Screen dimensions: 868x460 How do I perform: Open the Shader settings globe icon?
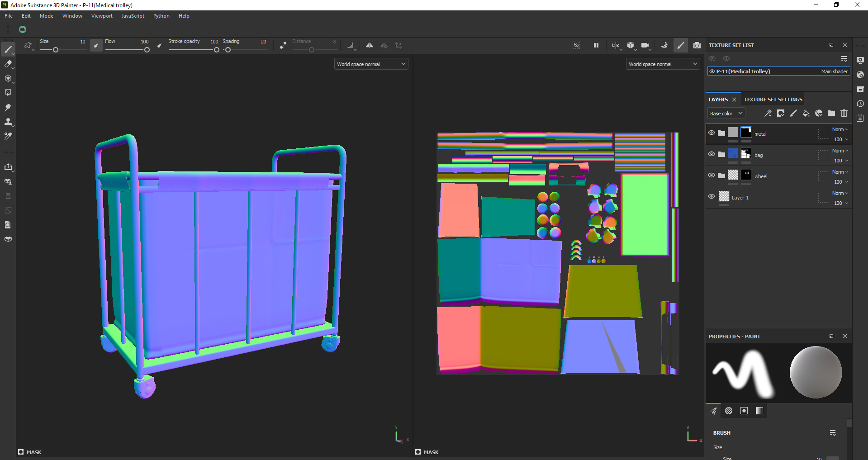pyautogui.click(x=860, y=75)
